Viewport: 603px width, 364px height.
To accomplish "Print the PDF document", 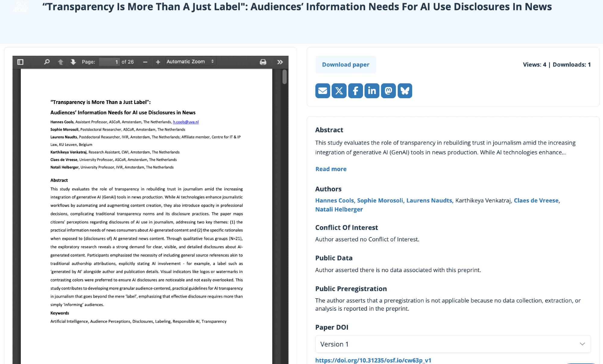I will [263, 62].
